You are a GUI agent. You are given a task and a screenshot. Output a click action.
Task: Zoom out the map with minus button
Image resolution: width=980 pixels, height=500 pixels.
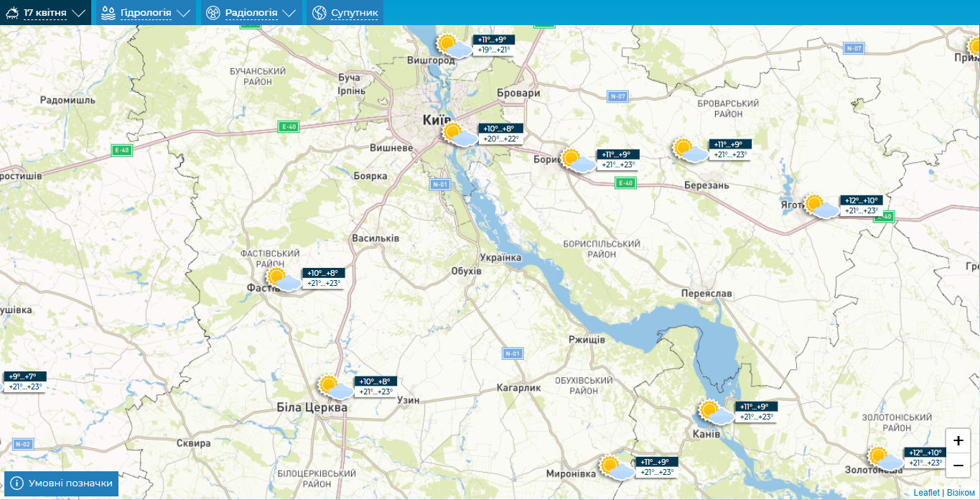coord(958,466)
